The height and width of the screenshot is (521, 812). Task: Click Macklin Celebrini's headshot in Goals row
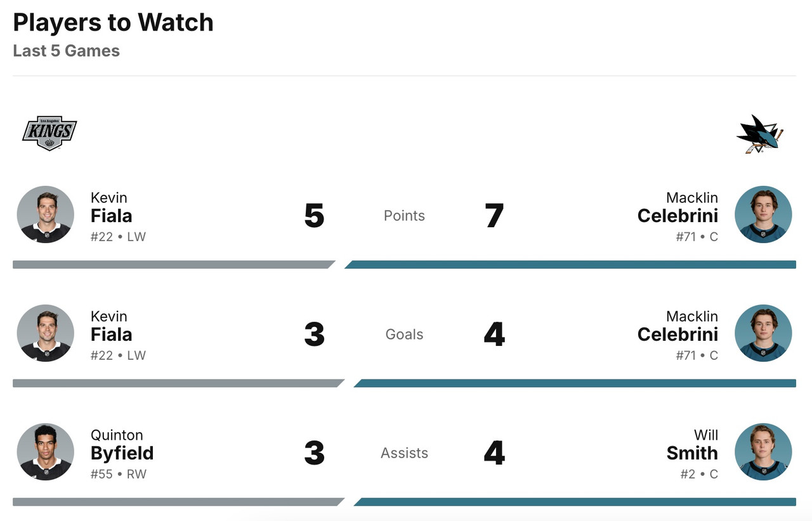click(763, 333)
